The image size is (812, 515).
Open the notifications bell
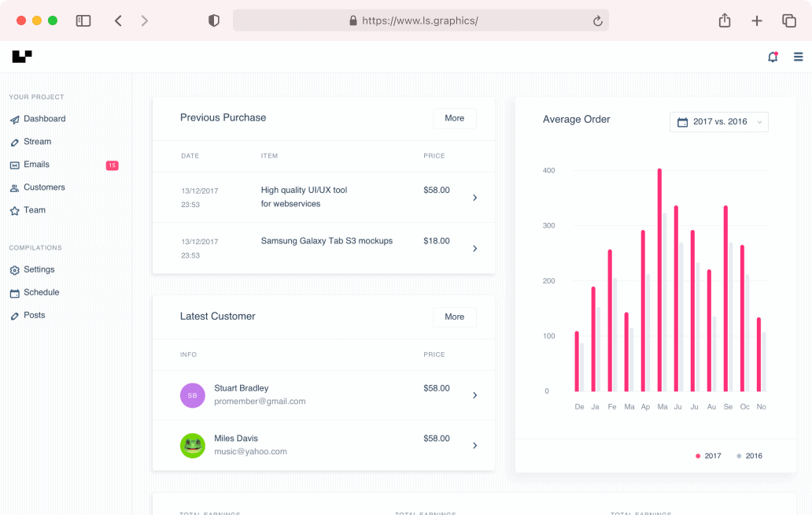pos(773,57)
